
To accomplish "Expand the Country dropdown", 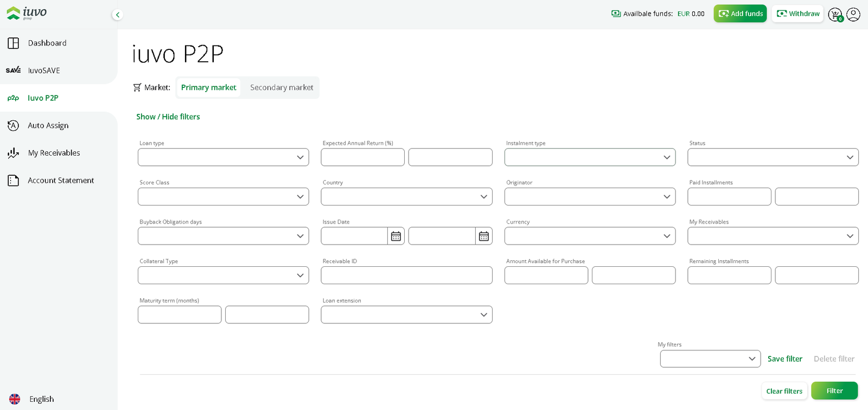I will pos(407,196).
